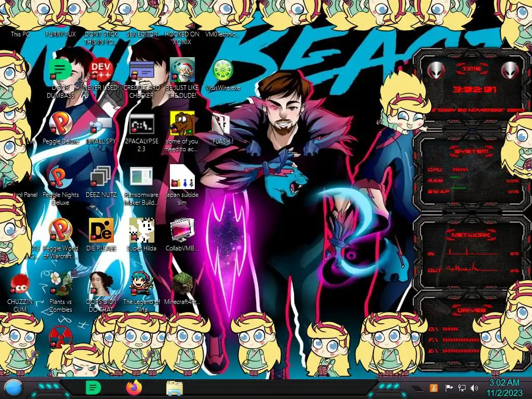The width and height of the screenshot is (532, 399).
Task: Open the Ransomware Maker Build... icon
Action: [141, 177]
